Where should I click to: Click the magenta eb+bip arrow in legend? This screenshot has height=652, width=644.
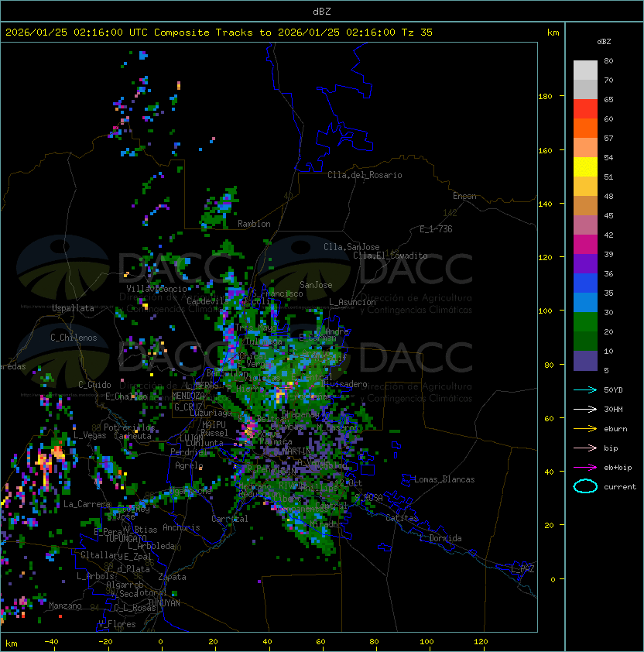[585, 468]
